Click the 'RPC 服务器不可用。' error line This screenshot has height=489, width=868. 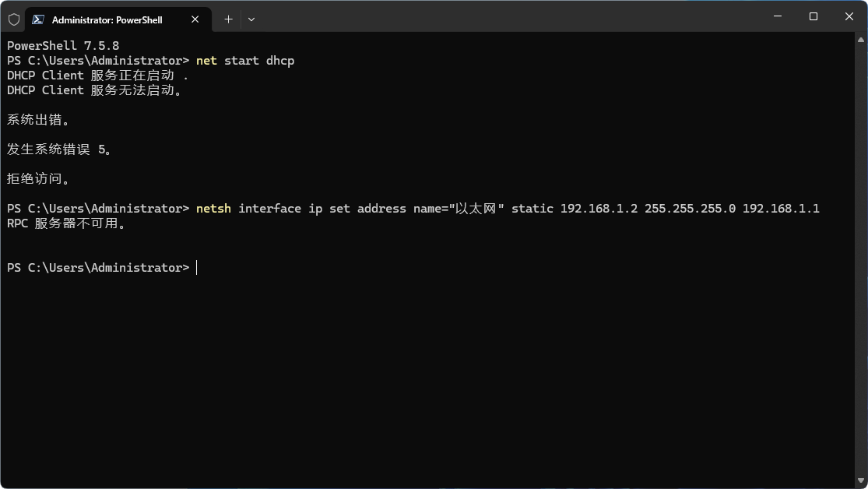click(66, 223)
